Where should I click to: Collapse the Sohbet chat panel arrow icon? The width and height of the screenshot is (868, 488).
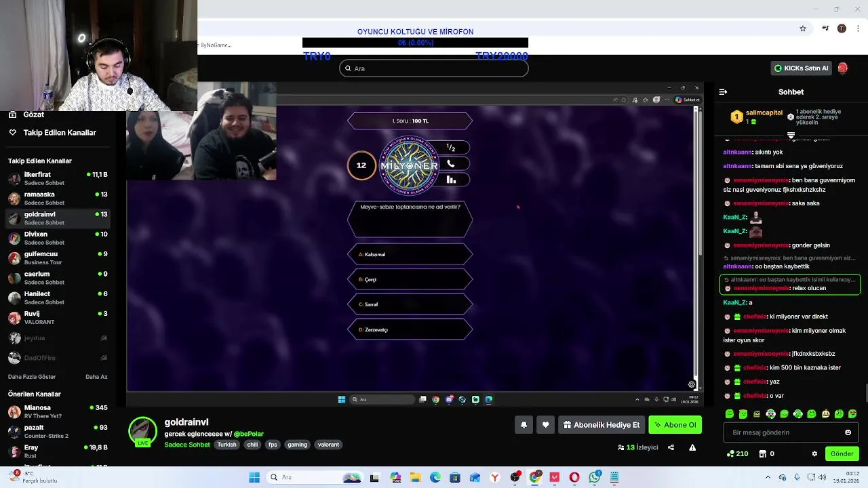723,91
